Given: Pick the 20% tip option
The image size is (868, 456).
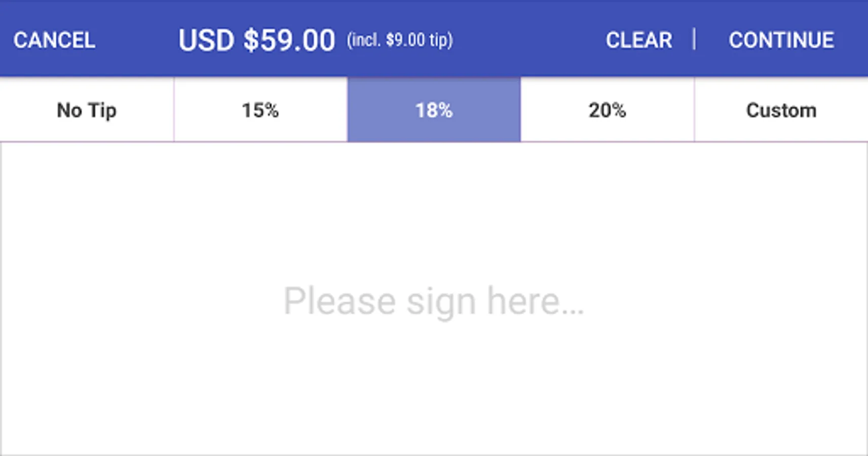Looking at the screenshot, I should point(607,110).
